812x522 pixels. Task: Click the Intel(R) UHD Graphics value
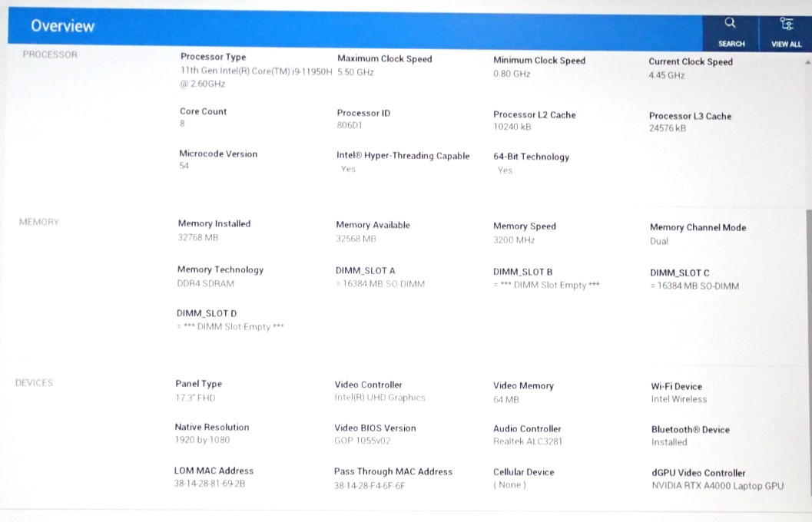point(379,398)
